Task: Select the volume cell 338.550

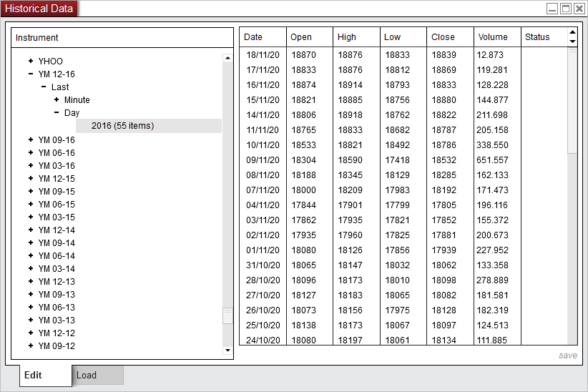Action: 492,144
